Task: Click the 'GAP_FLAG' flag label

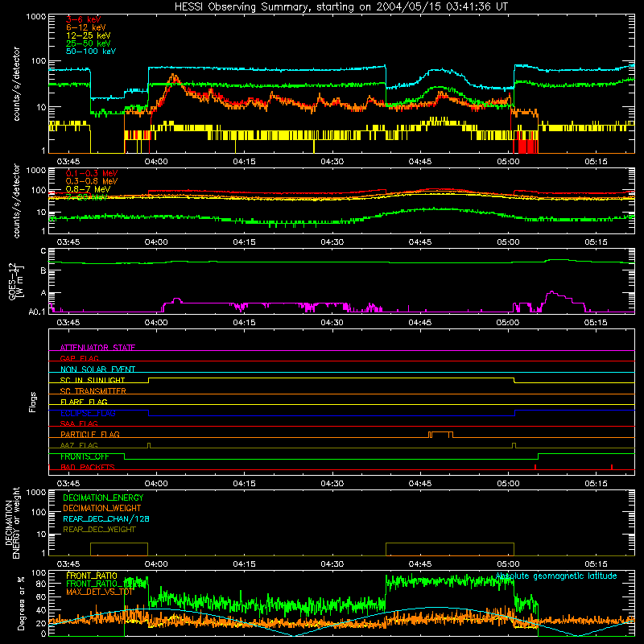Action: pos(79,358)
